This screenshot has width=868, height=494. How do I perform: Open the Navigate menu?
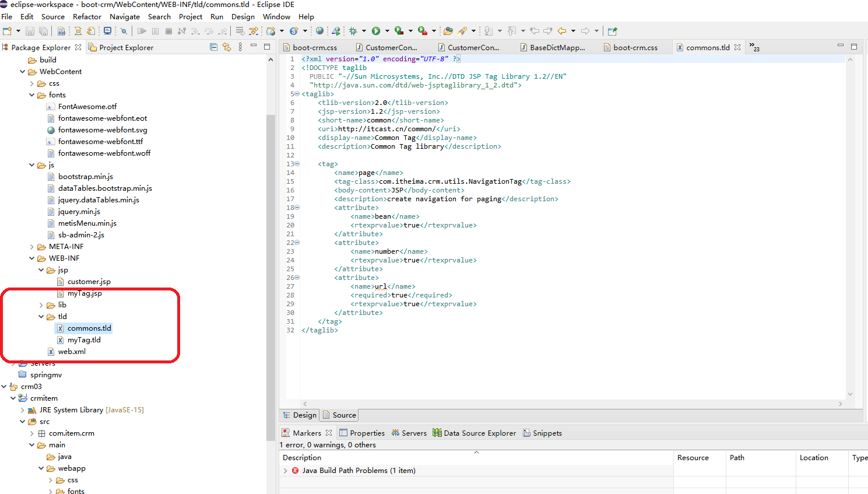tap(125, 16)
